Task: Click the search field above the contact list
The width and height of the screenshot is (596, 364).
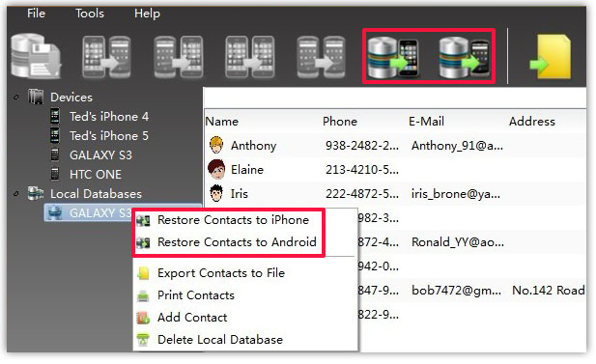Action: (394, 98)
